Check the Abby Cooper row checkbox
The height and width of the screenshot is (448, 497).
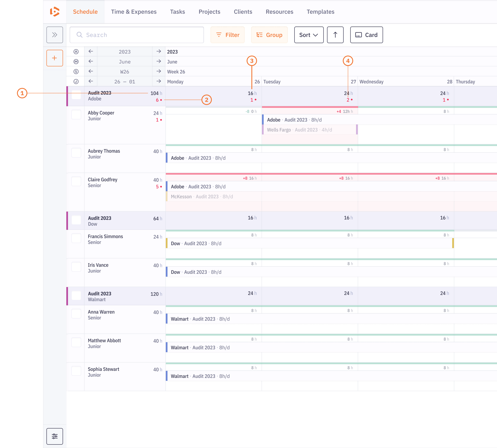click(76, 115)
